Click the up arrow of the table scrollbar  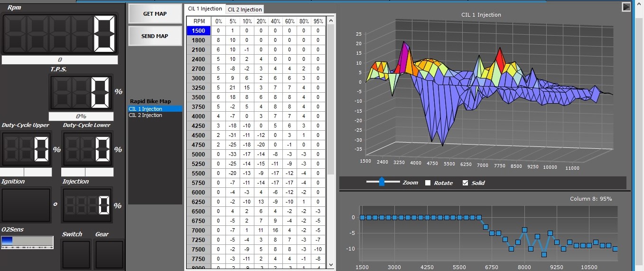point(331,20)
